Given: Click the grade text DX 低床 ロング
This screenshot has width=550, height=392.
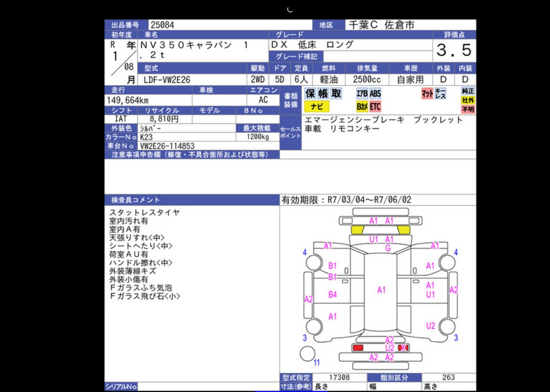Looking at the screenshot, I should click(x=312, y=45).
